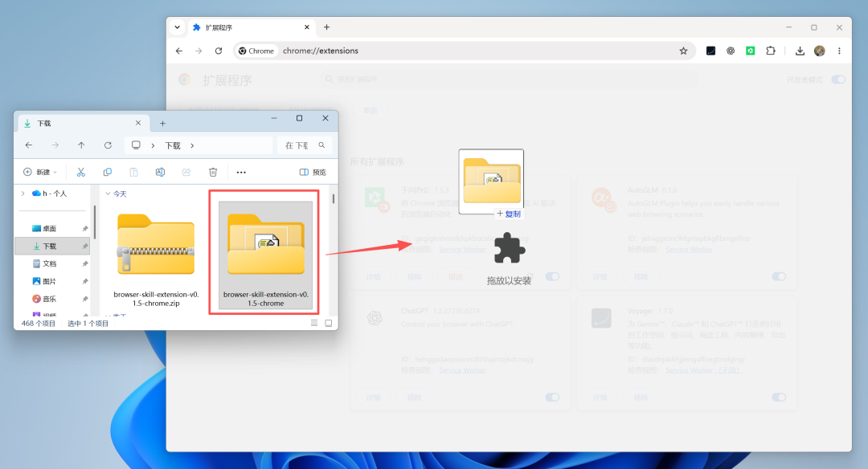
Task: Click Chrome's back arrow
Action: click(x=178, y=51)
